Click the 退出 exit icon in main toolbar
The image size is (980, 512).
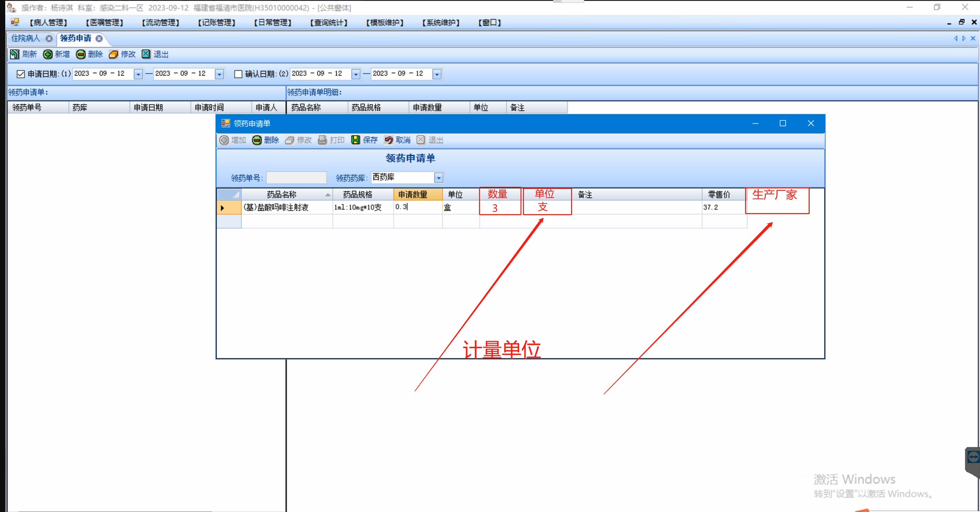[146, 54]
